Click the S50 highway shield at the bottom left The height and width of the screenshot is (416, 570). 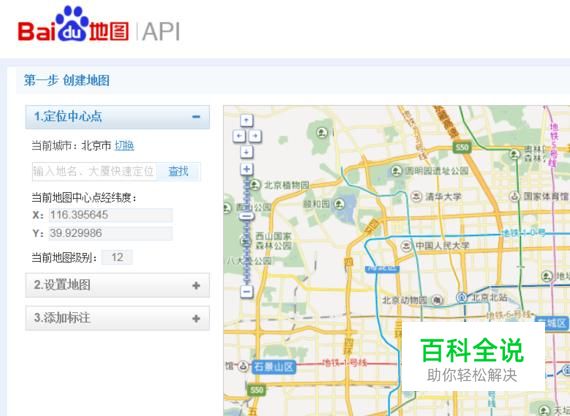256,390
